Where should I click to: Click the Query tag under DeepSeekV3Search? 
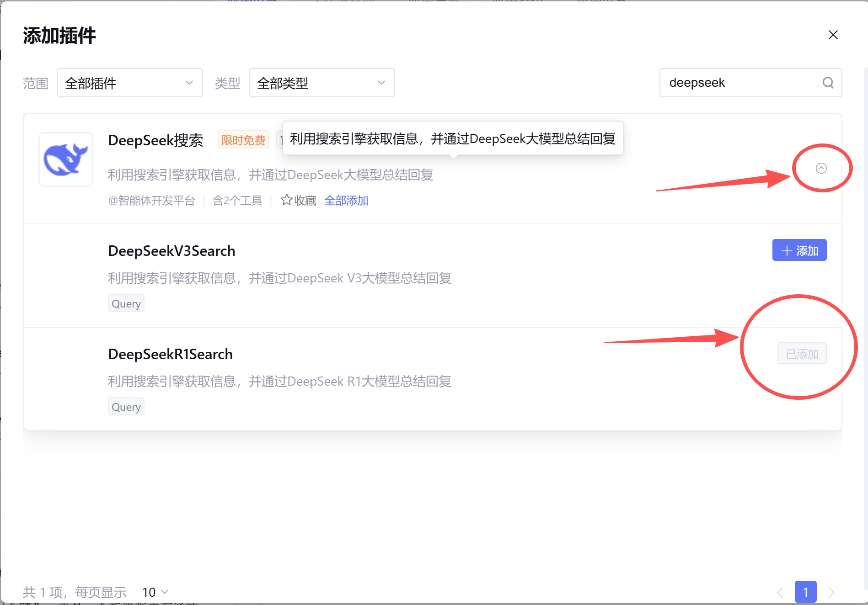[x=126, y=304]
